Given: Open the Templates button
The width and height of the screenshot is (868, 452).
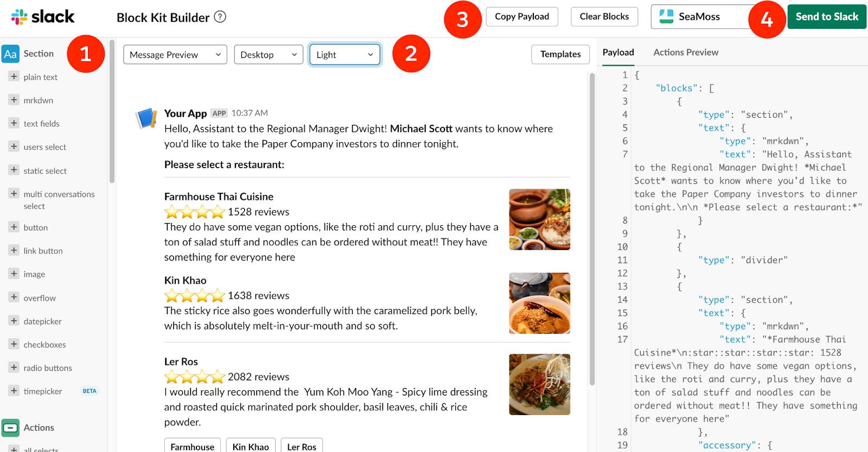Looking at the screenshot, I should click(560, 54).
